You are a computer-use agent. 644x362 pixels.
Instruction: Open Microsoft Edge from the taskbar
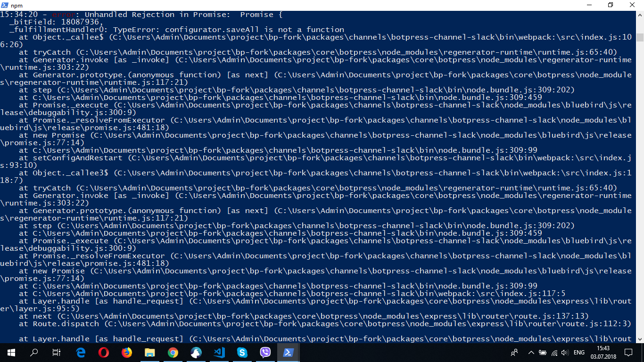click(80, 352)
